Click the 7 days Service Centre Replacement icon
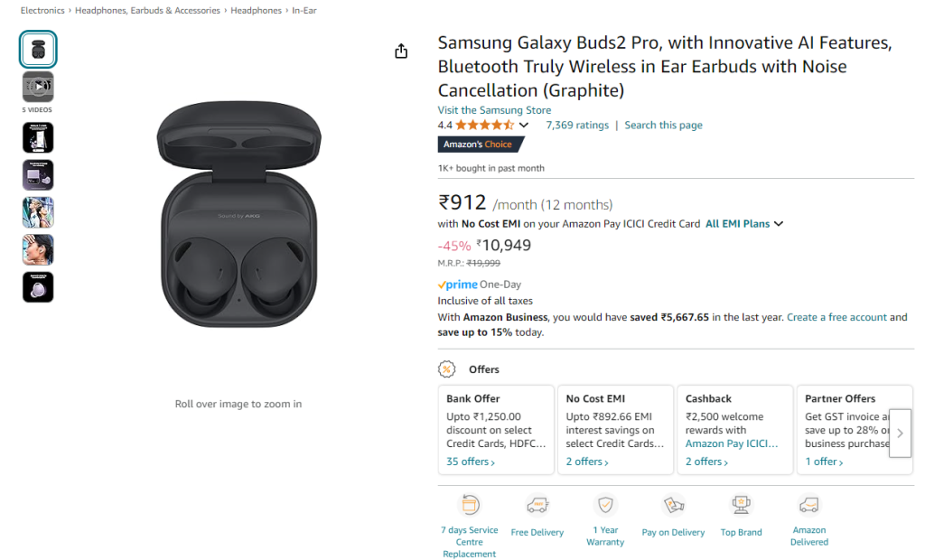Viewport: 925px width, 560px height. (x=469, y=505)
